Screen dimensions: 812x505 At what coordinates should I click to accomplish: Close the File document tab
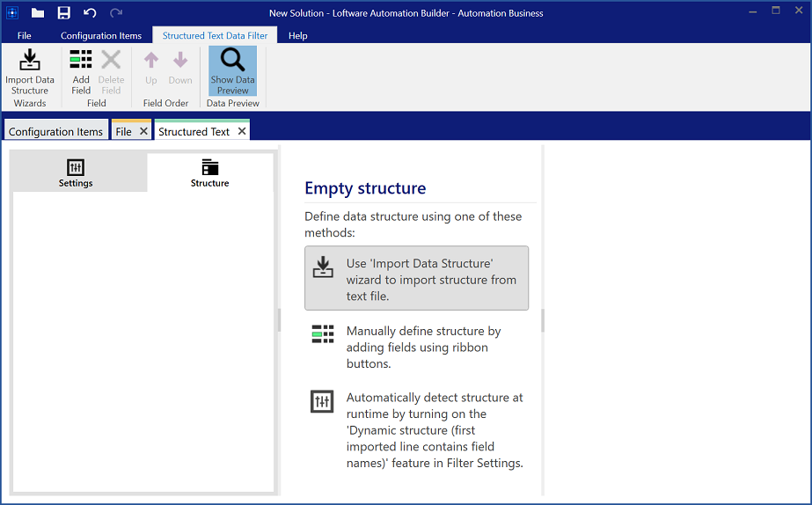coord(143,132)
